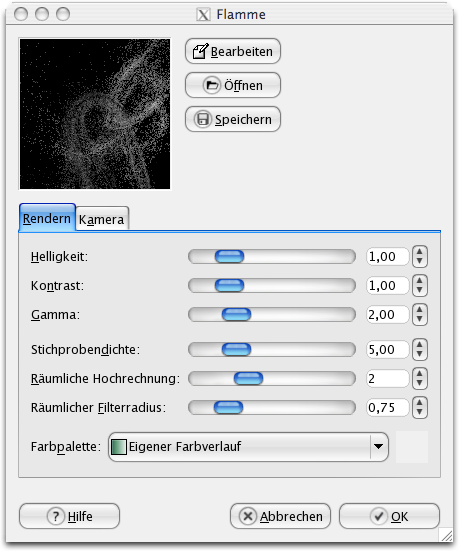This screenshot has width=459, height=551.
Task: Increase Helligkeit with the up stepper arrow
Action: [x=420, y=252]
